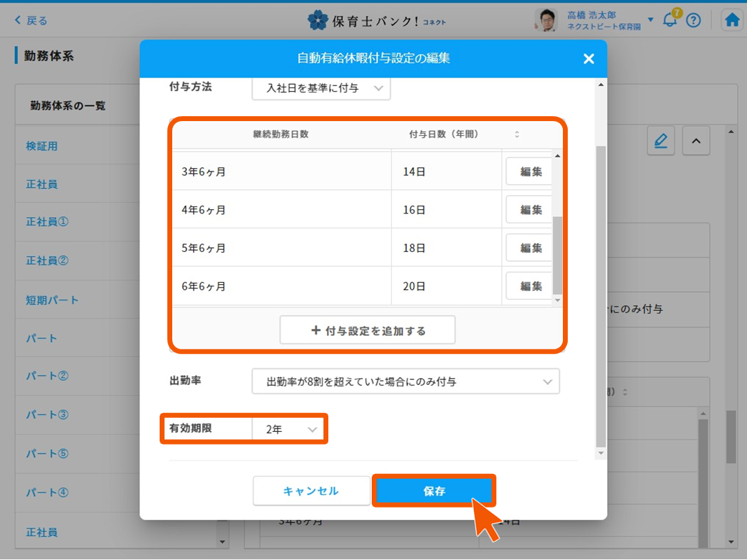Image resolution: width=747 pixels, height=560 pixels.
Task: Close the 自動有給休暇付与設定の編集 dialog
Action: click(588, 59)
